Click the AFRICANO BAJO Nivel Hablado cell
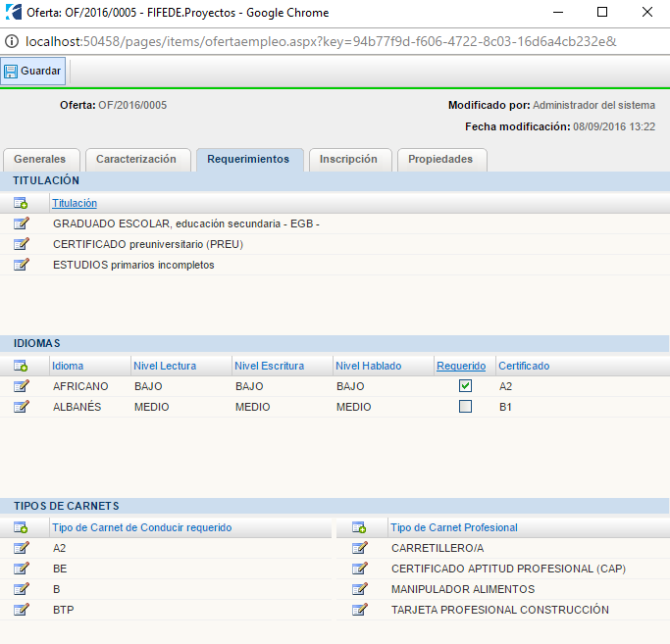 (x=350, y=386)
